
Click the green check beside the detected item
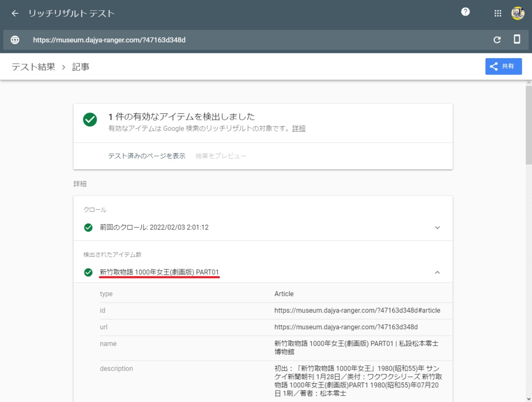[88, 272]
